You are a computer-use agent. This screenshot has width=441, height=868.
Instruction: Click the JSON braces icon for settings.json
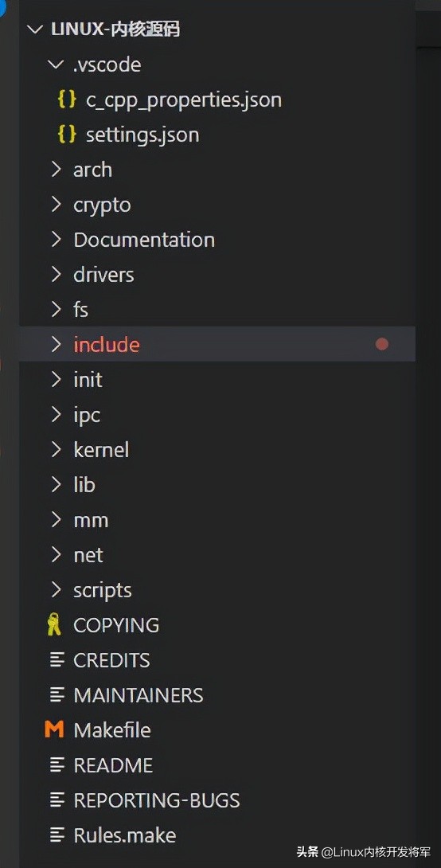tap(67, 135)
